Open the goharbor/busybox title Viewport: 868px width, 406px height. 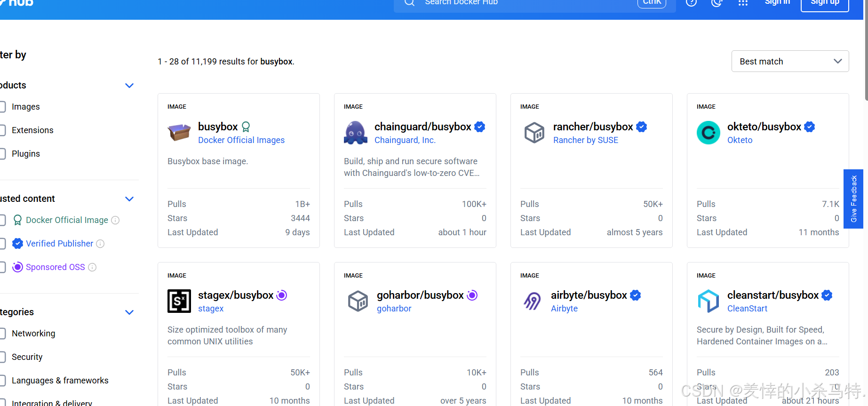(x=421, y=295)
